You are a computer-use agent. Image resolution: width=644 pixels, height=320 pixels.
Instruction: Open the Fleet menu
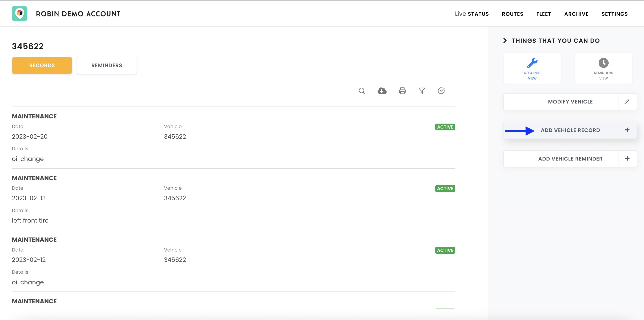543,14
